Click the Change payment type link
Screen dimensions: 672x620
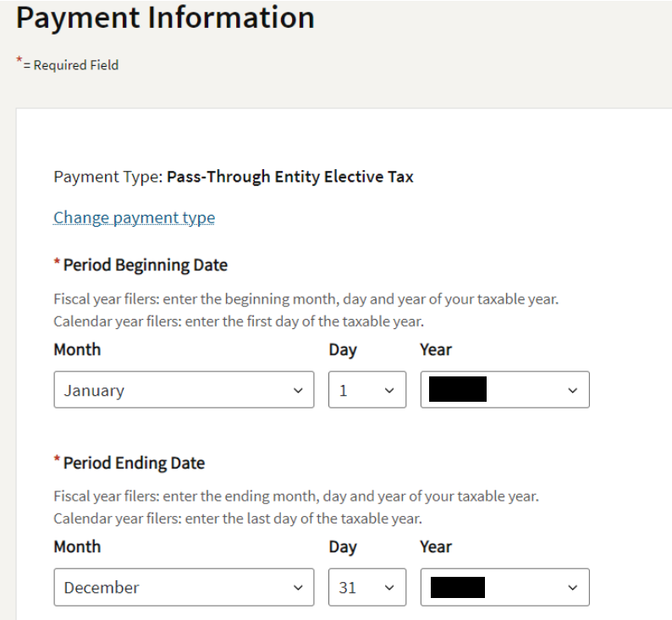click(x=134, y=218)
